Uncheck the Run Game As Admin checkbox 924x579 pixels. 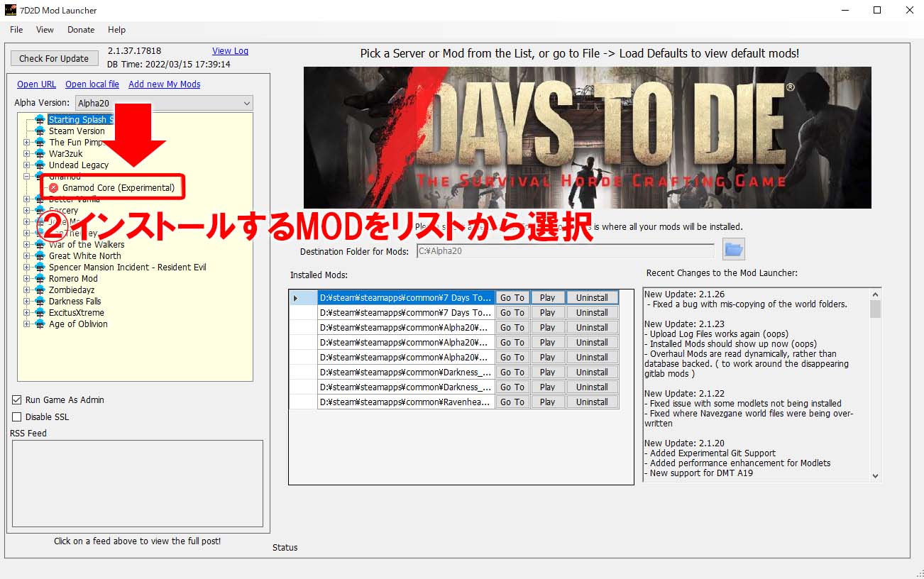(x=17, y=399)
